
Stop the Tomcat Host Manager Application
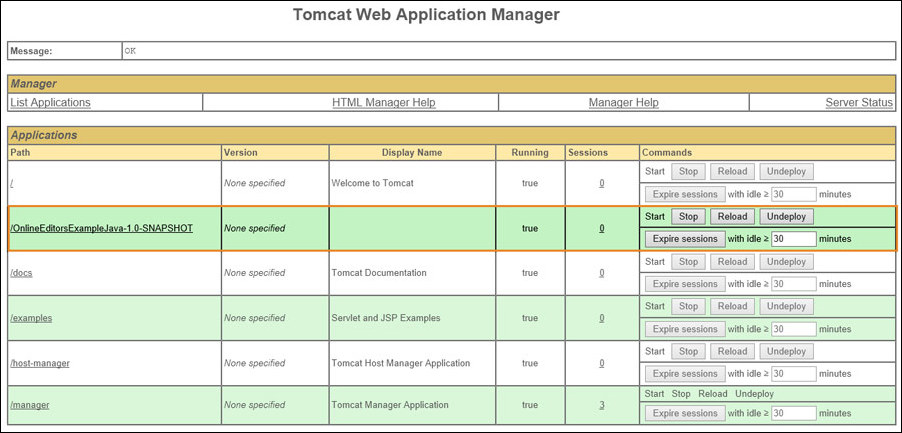[x=688, y=351]
